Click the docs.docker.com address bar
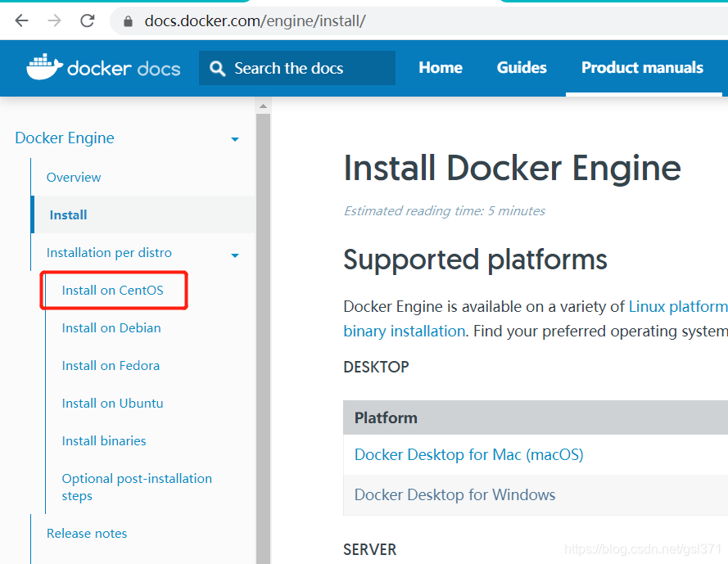728x564 pixels. pyautogui.click(x=418, y=21)
